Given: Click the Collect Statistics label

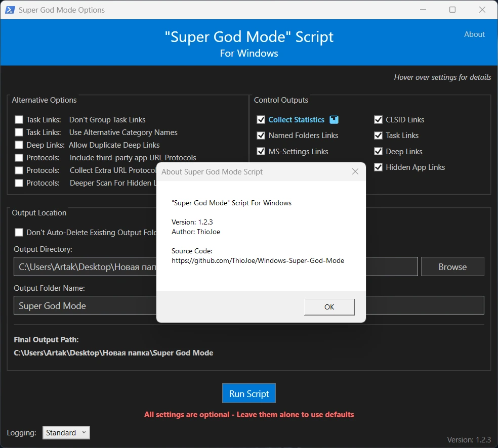Looking at the screenshot, I should click(296, 120).
